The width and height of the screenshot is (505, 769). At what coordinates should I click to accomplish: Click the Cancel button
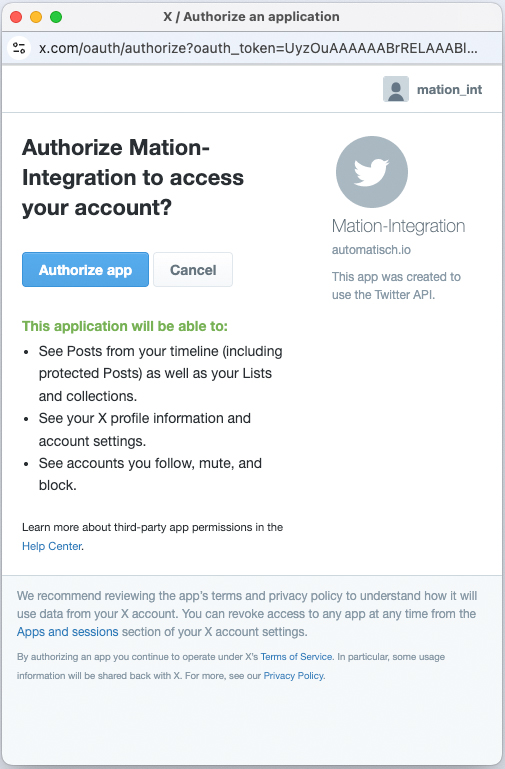point(193,270)
